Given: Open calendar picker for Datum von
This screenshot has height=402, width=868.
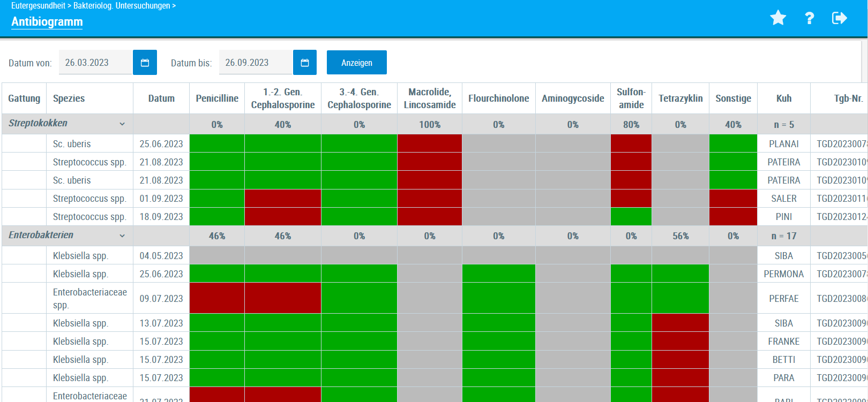Looking at the screenshot, I should point(145,63).
